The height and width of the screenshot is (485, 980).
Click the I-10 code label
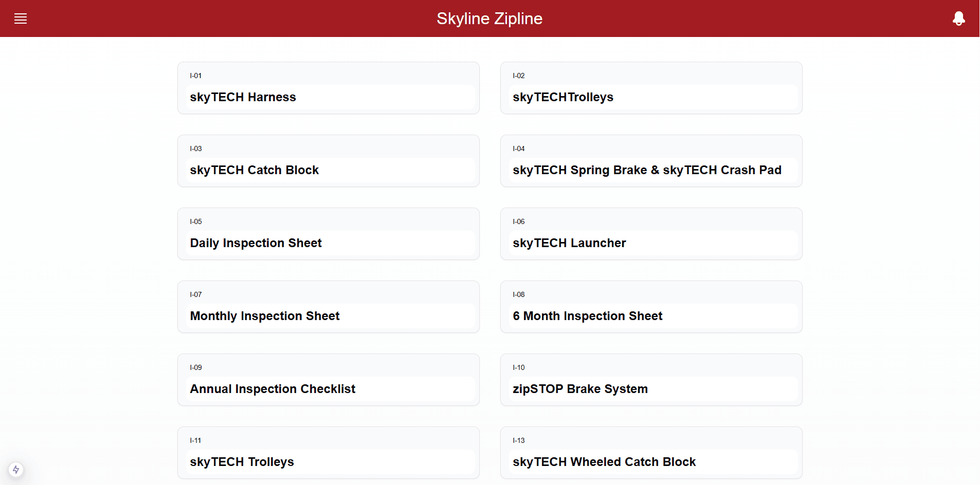pos(519,367)
